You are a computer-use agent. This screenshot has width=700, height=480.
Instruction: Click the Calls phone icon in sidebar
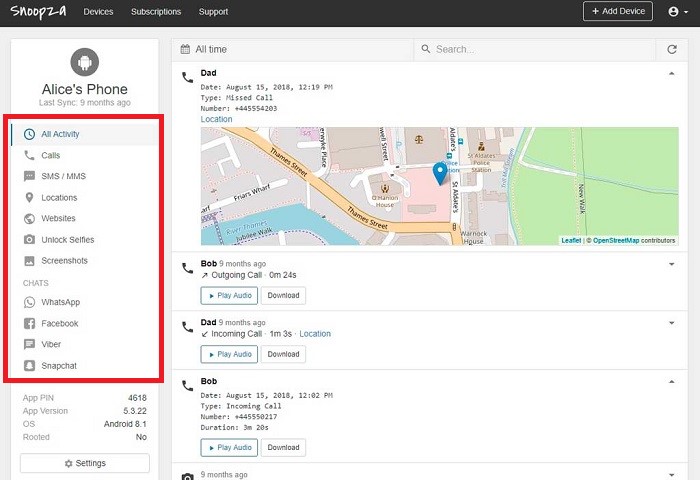[29, 155]
